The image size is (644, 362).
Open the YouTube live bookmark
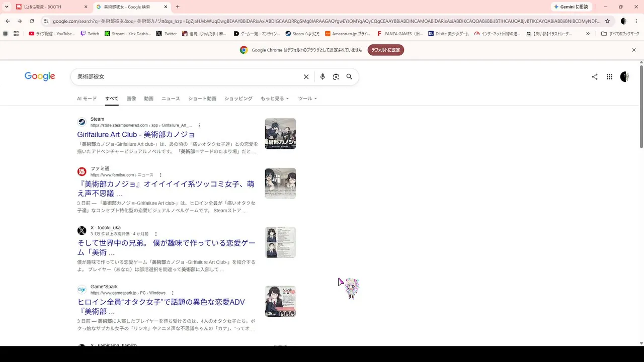(x=51, y=34)
